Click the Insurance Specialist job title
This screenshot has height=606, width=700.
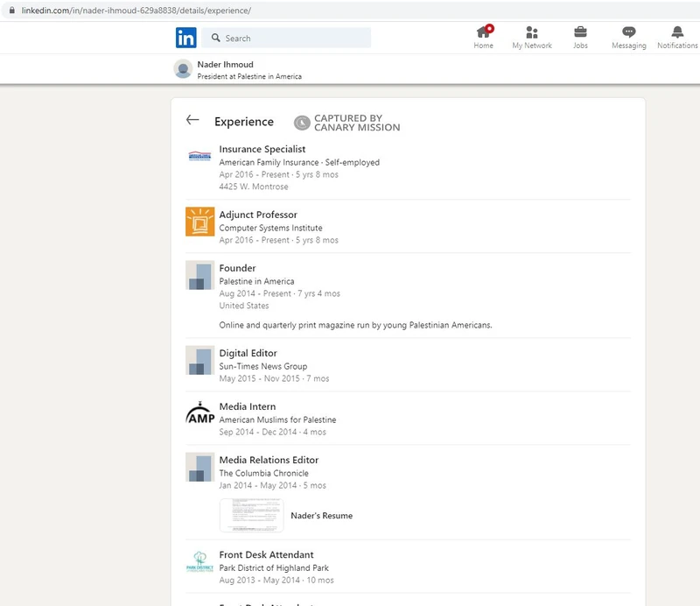pyautogui.click(x=262, y=149)
